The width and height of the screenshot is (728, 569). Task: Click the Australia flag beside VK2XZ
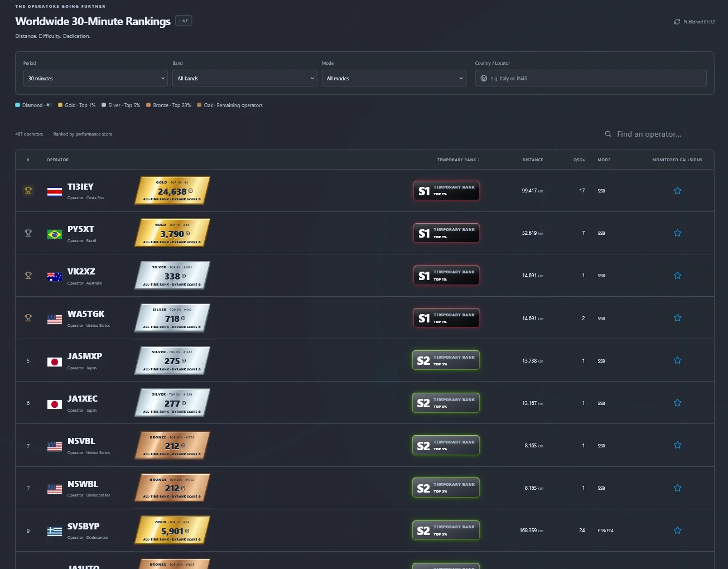pos(55,277)
